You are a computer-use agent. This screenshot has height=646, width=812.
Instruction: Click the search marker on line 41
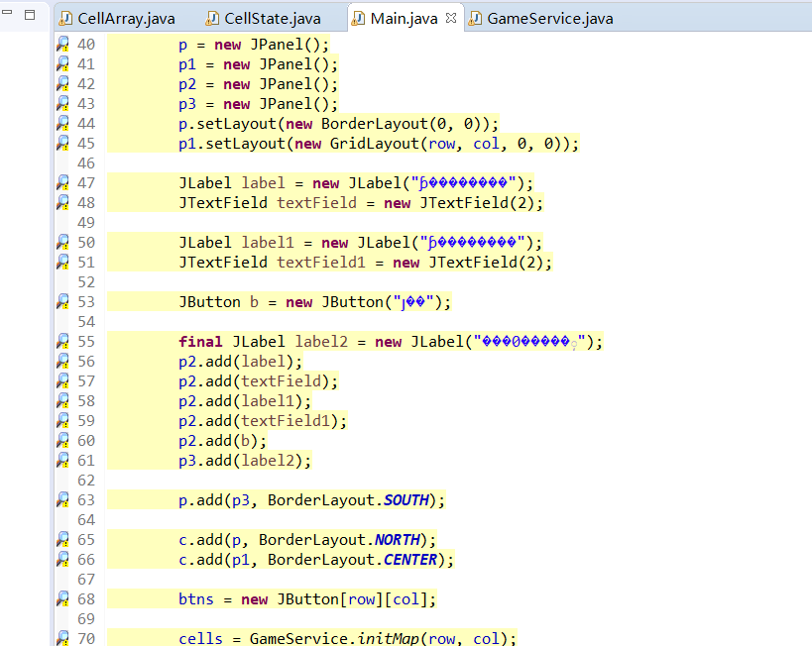62,64
